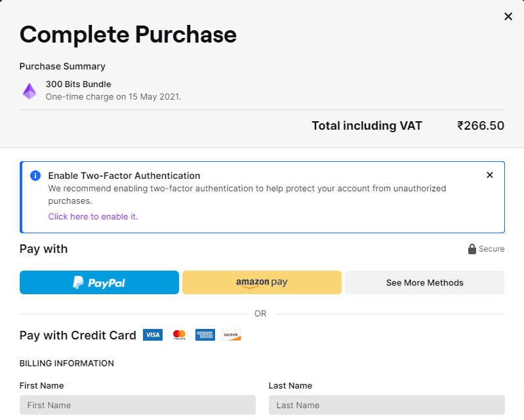
Task: Click the Discover card icon
Action: tap(231, 335)
